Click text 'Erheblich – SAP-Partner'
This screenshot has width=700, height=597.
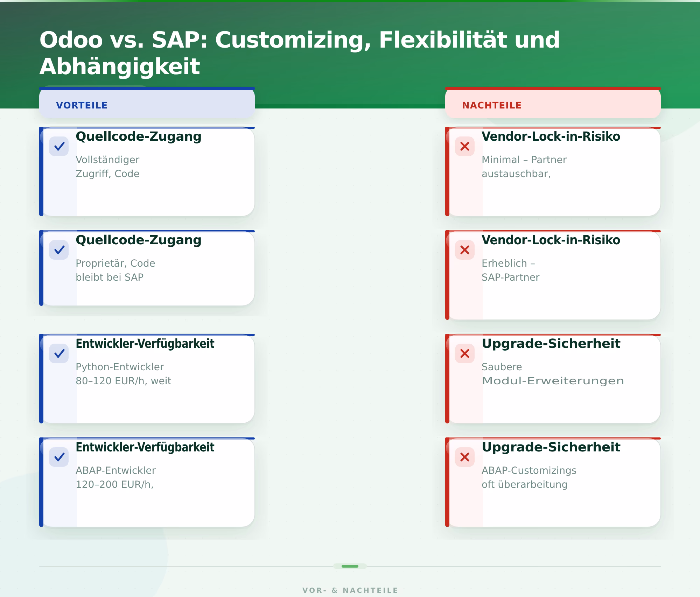[510, 270]
